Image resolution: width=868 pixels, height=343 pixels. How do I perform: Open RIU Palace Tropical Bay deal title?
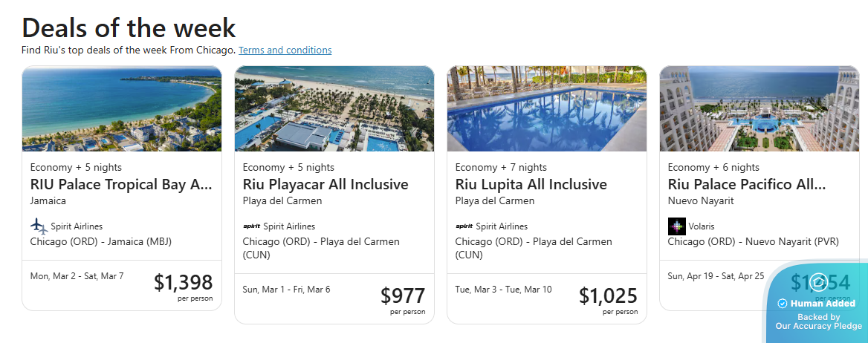pos(121,184)
